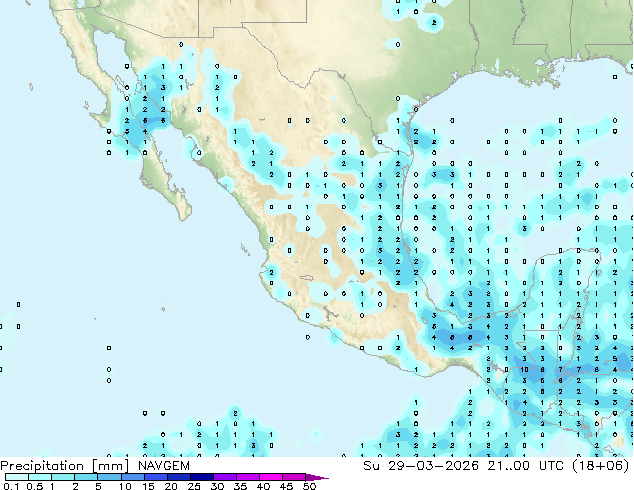Screen dimensions: 634x490
Task: Click the date Su 29-03-2026
Action: tap(421, 466)
